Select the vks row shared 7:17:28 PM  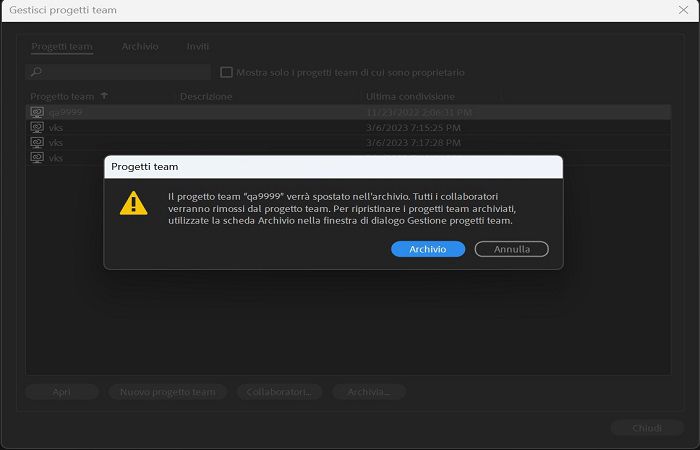point(348,143)
